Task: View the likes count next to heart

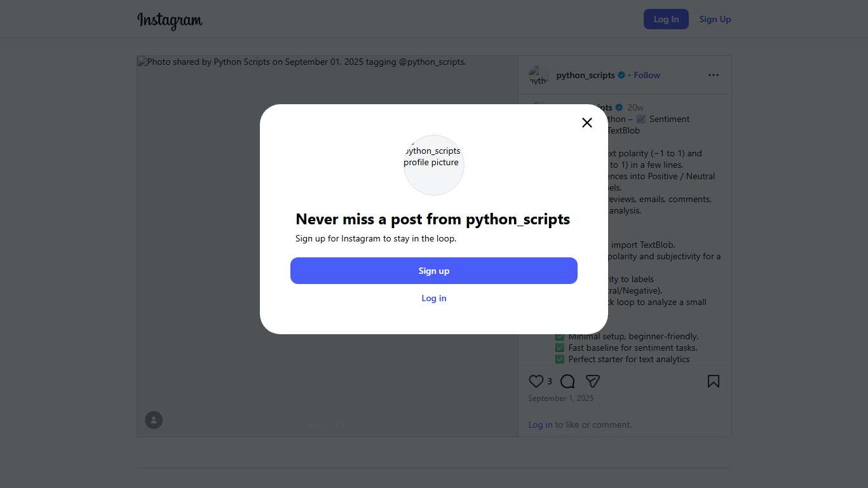Action: 550,381
